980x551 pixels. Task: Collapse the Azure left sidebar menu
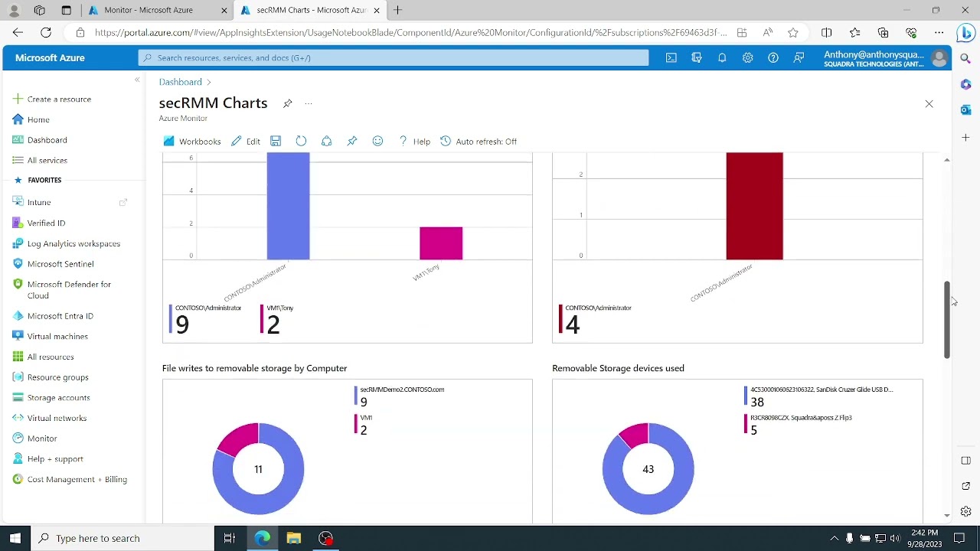pos(137,80)
